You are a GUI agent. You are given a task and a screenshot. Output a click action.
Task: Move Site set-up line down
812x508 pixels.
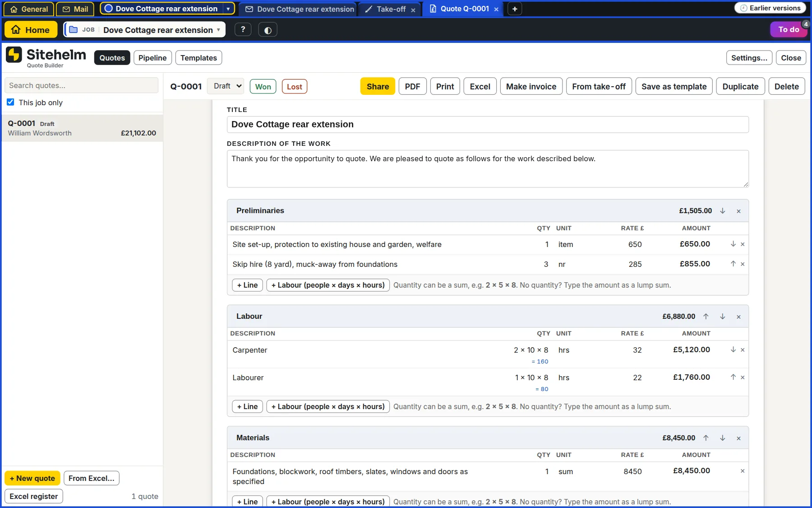tap(733, 244)
